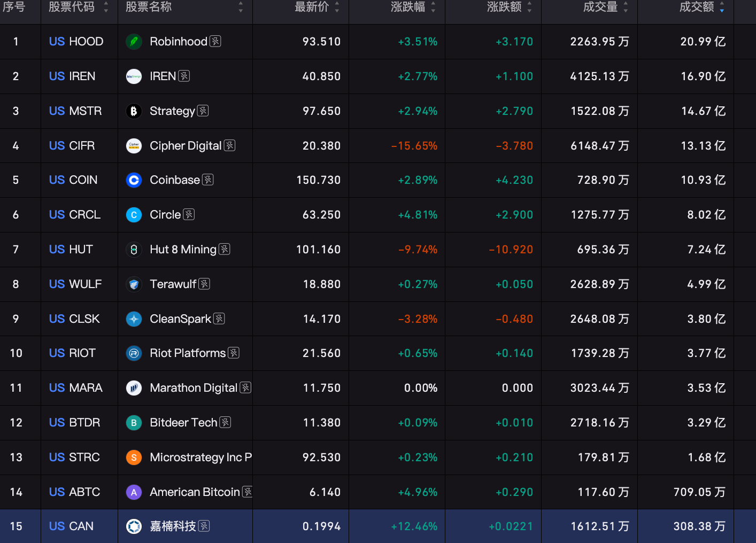Click American Bitcoin's turnover 709.05 万
The image size is (756, 543).
click(x=700, y=492)
